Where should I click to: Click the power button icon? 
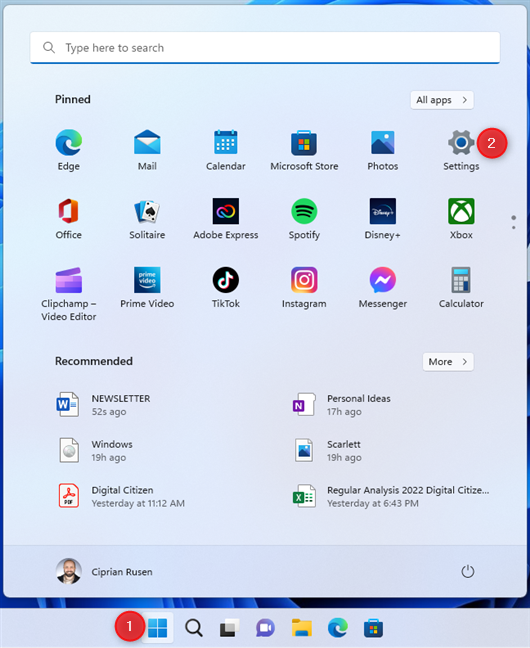[x=468, y=572]
